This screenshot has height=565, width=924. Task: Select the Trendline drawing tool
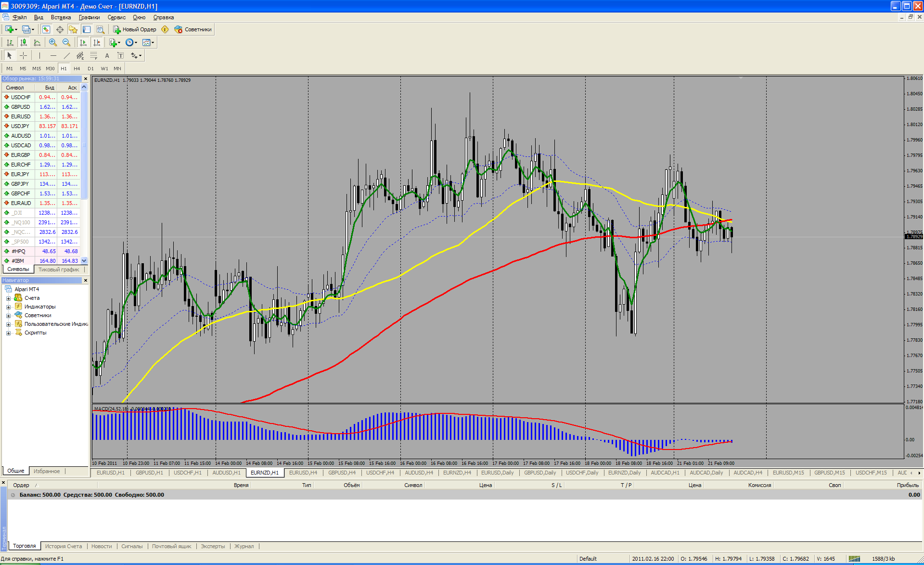point(66,56)
